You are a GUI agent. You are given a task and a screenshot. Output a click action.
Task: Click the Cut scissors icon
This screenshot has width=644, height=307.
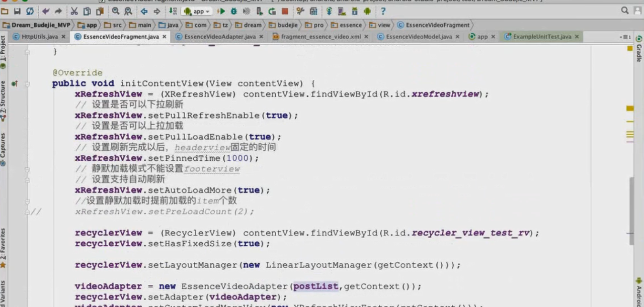pyautogui.click(x=74, y=11)
